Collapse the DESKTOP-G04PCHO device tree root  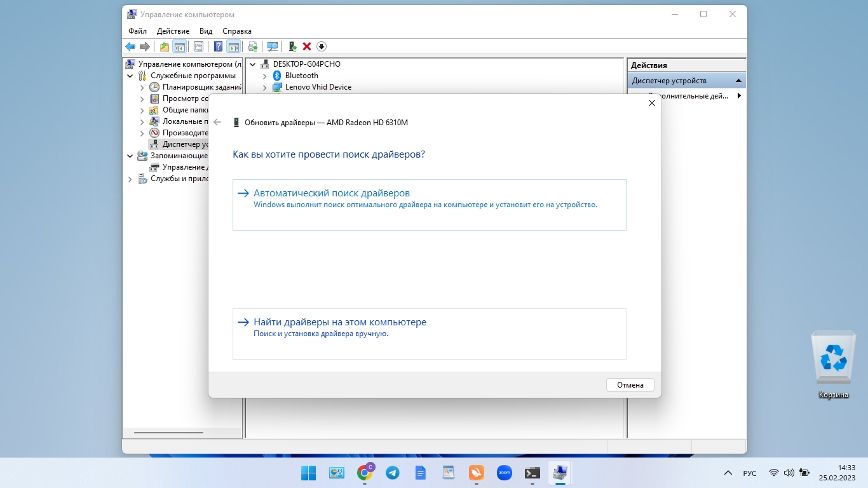[x=253, y=64]
